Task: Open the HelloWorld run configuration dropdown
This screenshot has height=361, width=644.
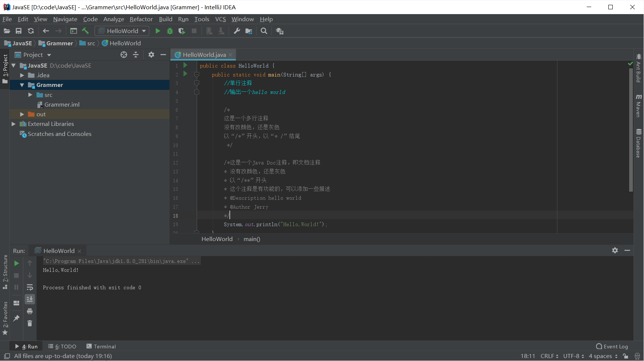Action: point(122,31)
